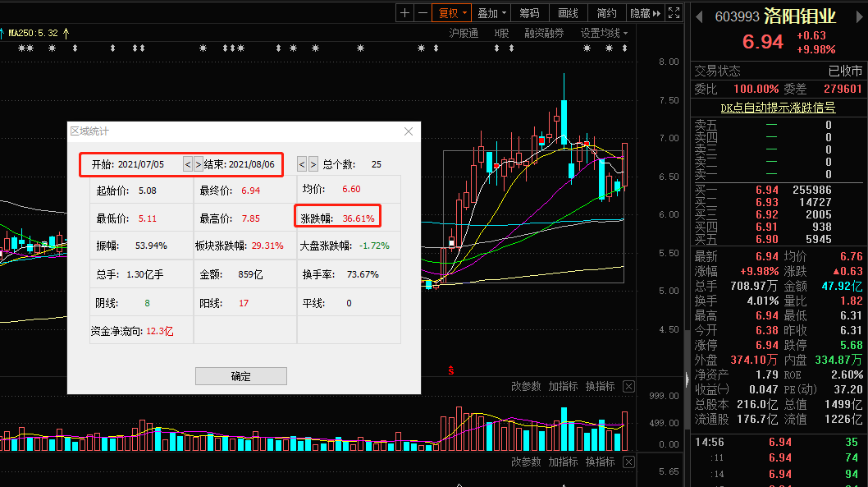Toggle 简约 simple view mode
The image size is (868, 487).
(x=606, y=12)
